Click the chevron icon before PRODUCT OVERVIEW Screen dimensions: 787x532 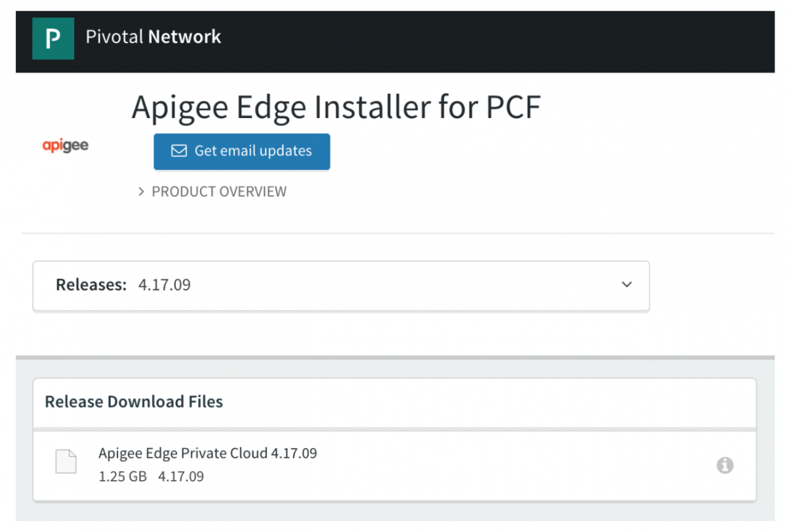coord(140,192)
